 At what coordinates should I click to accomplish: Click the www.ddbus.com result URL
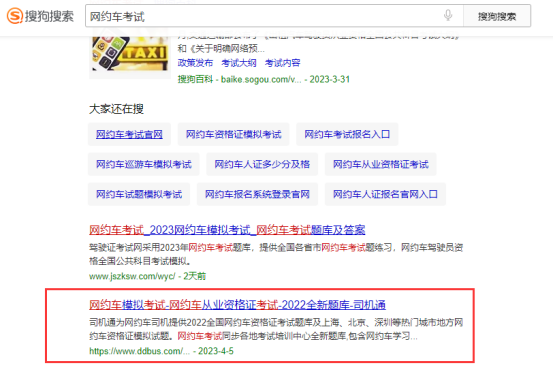pos(140,351)
